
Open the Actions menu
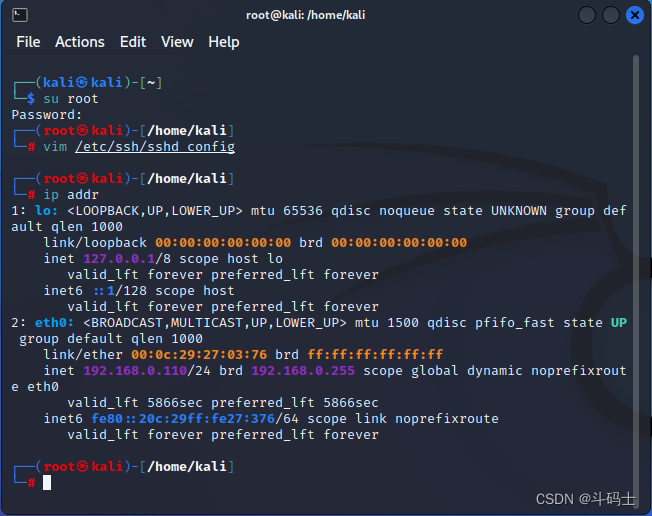point(80,42)
